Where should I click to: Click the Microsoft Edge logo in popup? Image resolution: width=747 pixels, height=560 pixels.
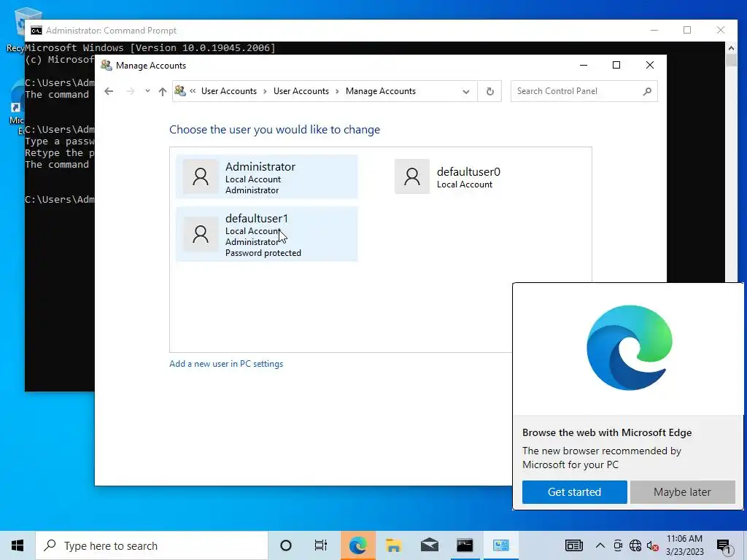[630, 348]
